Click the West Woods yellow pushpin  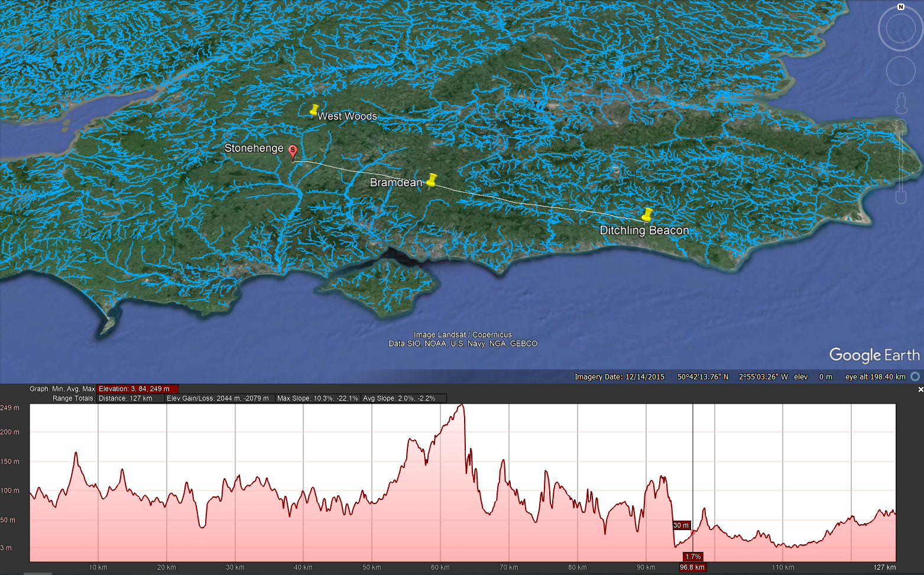tap(315, 110)
